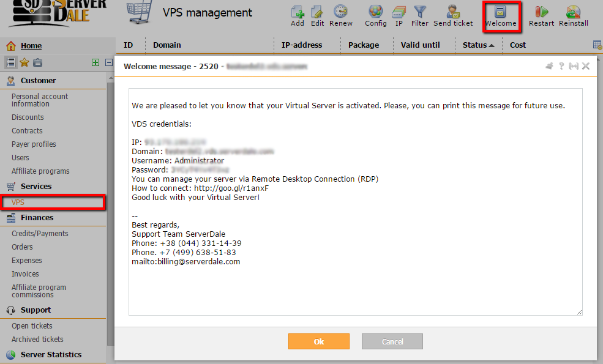
Task: Collapse the Support menu section
Action: [36, 310]
